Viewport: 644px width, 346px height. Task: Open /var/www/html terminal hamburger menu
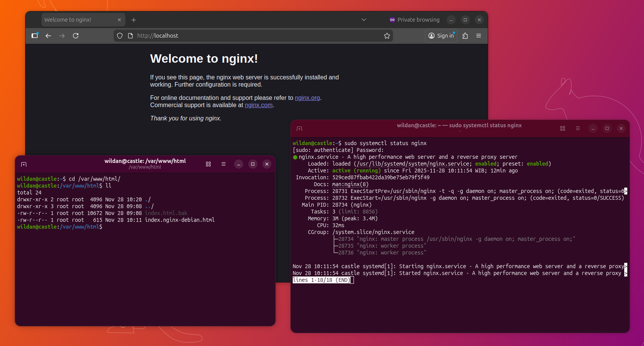224,164
